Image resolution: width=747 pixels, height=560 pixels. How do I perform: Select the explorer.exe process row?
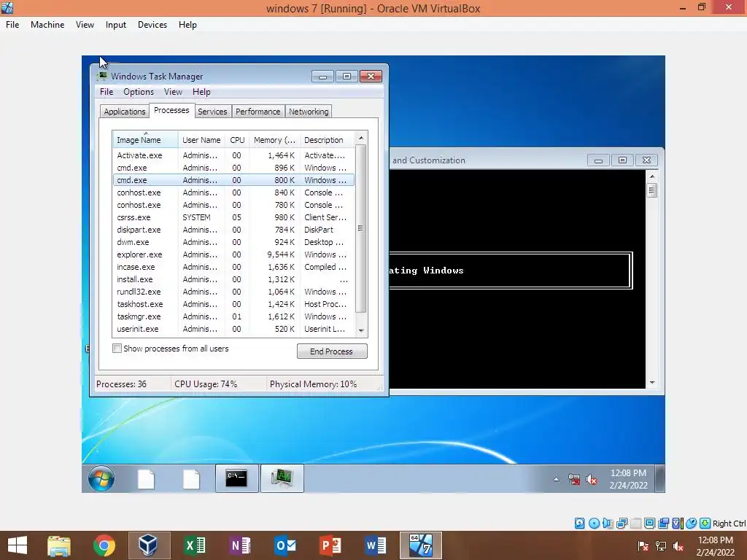click(x=233, y=254)
